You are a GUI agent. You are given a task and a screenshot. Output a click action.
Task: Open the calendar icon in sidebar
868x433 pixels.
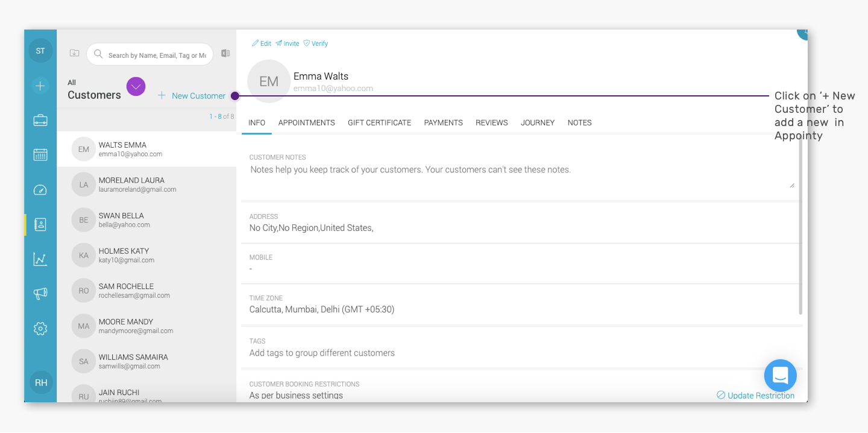coord(40,154)
